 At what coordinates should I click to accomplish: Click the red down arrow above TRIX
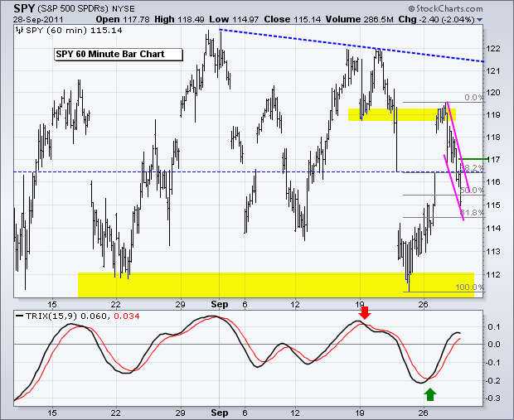coord(365,312)
